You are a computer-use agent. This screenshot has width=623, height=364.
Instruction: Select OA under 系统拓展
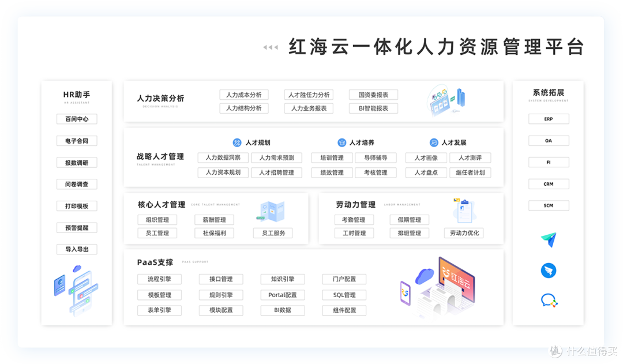coord(549,141)
